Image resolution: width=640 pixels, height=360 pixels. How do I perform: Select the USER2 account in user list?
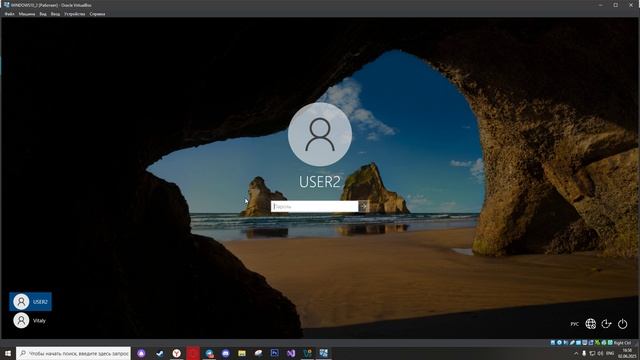click(31, 302)
